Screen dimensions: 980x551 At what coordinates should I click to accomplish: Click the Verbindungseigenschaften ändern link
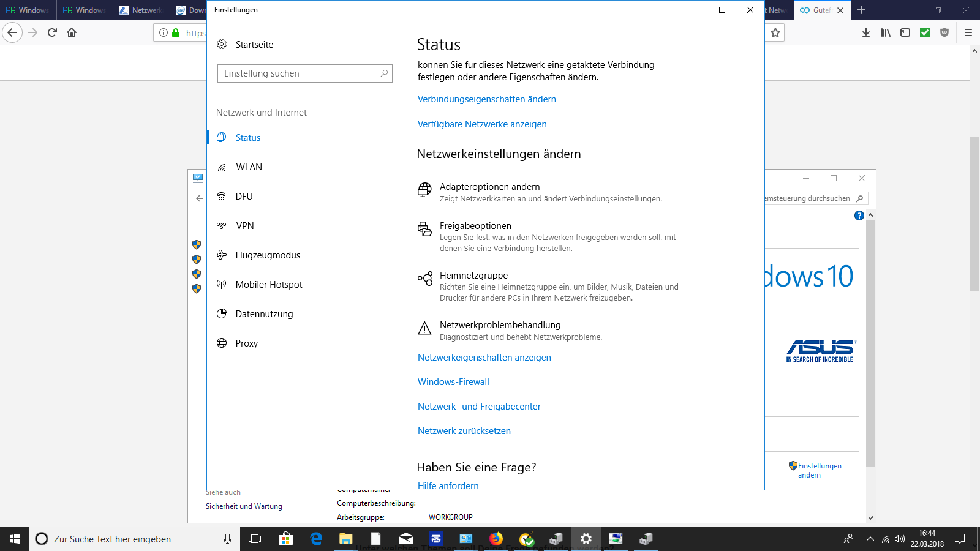(x=486, y=99)
